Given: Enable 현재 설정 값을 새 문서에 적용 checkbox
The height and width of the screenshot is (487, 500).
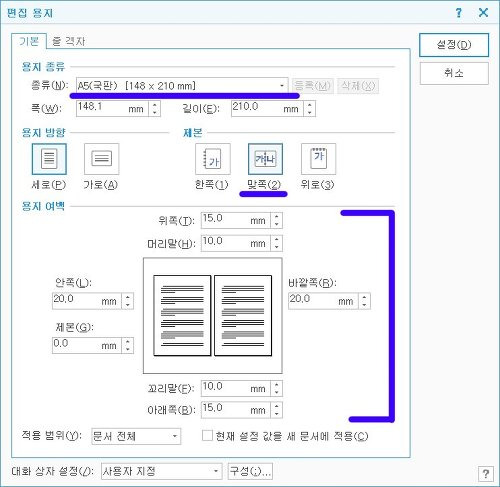Looking at the screenshot, I should [207, 436].
